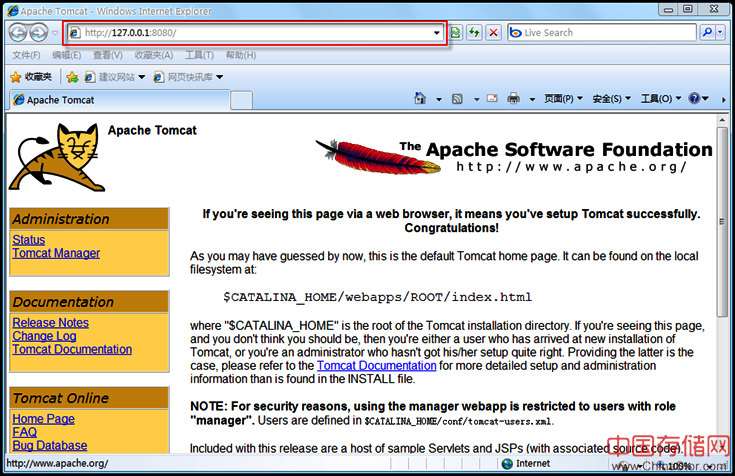Follow the Release Notes link
Screen dimensions: 735x476
coord(50,322)
